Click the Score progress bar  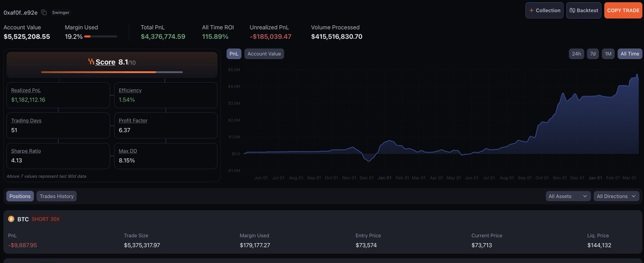pos(112,72)
